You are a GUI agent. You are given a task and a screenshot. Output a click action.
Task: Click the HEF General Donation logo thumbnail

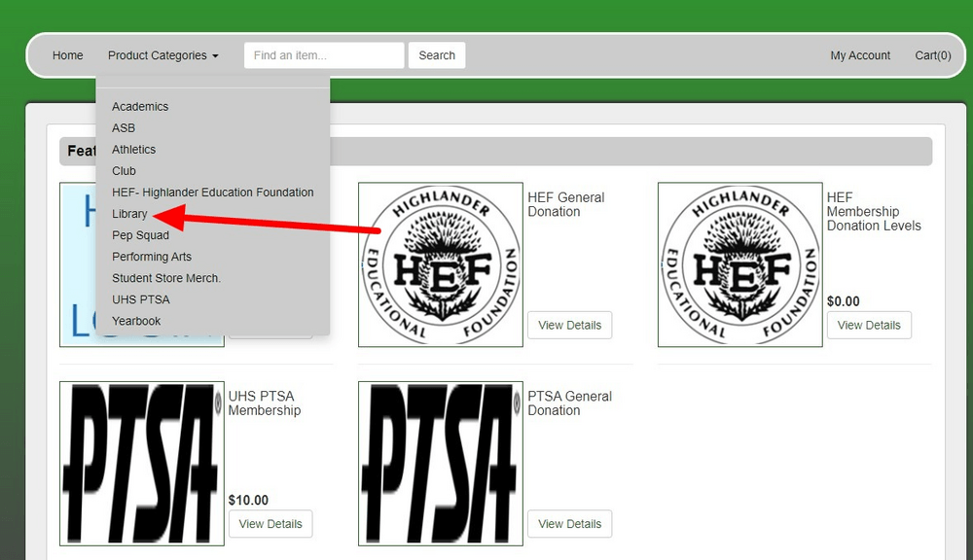[x=441, y=264]
